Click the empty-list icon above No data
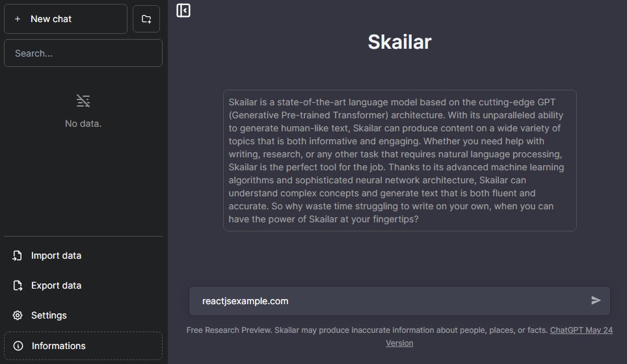Screen dimensions: 627x364 (83, 101)
